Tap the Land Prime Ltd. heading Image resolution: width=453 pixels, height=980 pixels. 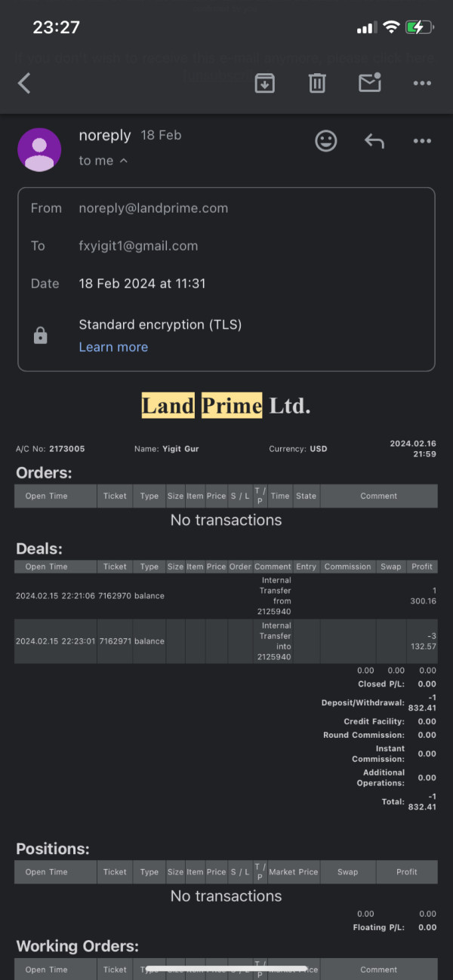pyautogui.click(x=226, y=406)
